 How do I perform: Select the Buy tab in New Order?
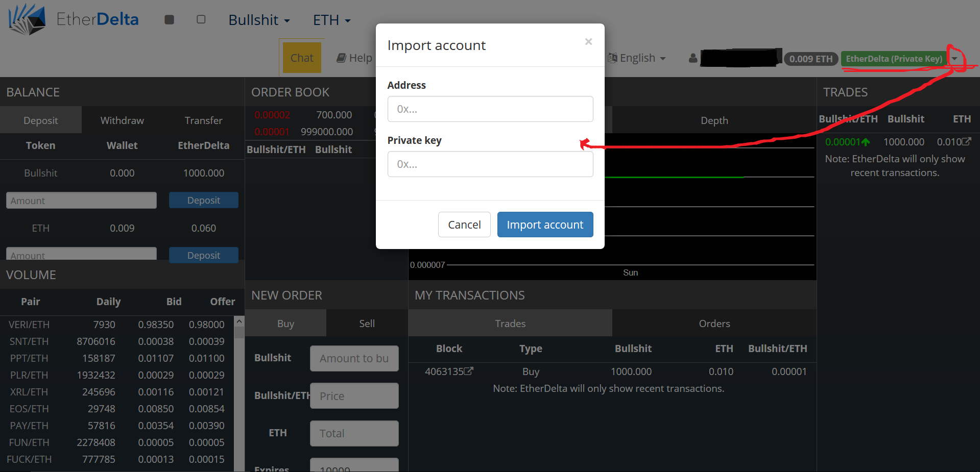click(285, 324)
